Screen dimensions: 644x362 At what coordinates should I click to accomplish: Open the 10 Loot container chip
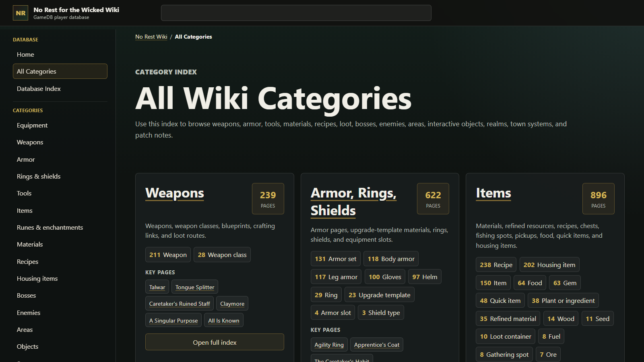(506, 336)
